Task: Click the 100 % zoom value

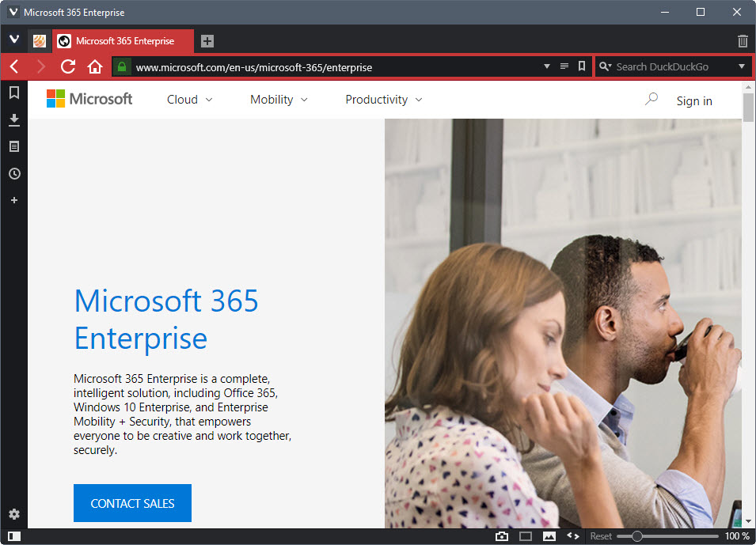Action: tap(737, 536)
